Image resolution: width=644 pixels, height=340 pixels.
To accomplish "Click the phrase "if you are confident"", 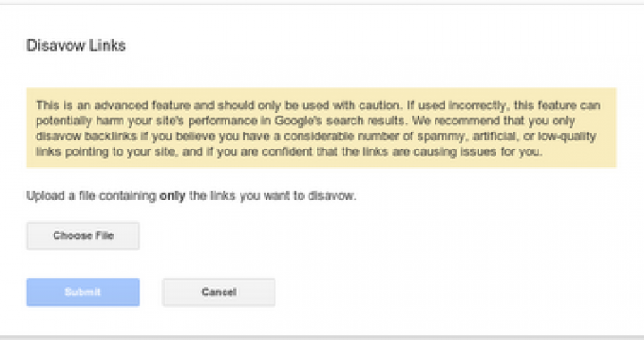I will click(x=247, y=151).
